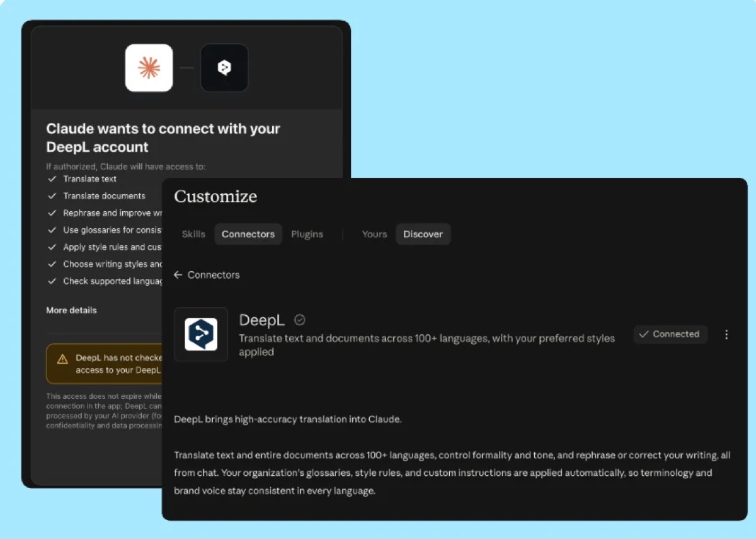The height and width of the screenshot is (539, 756).
Task: Click the checkmark beside Translate text
Action: (x=52, y=179)
